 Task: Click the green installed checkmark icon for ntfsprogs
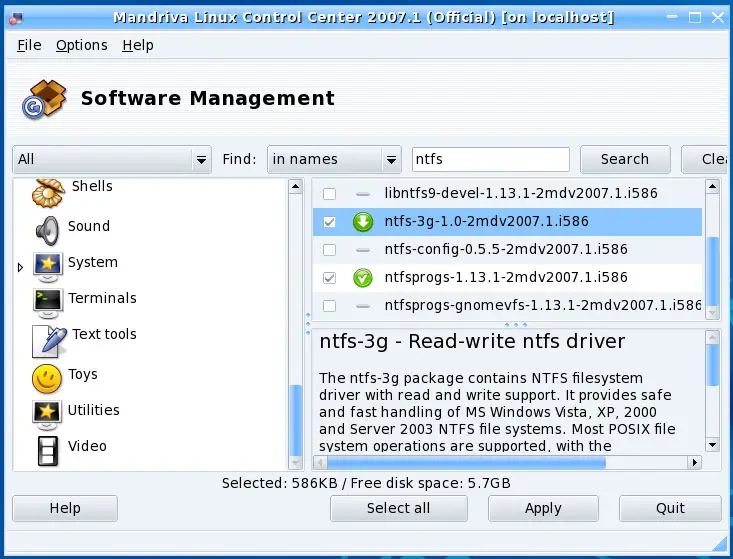pyautogui.click(x=363, y=278)
